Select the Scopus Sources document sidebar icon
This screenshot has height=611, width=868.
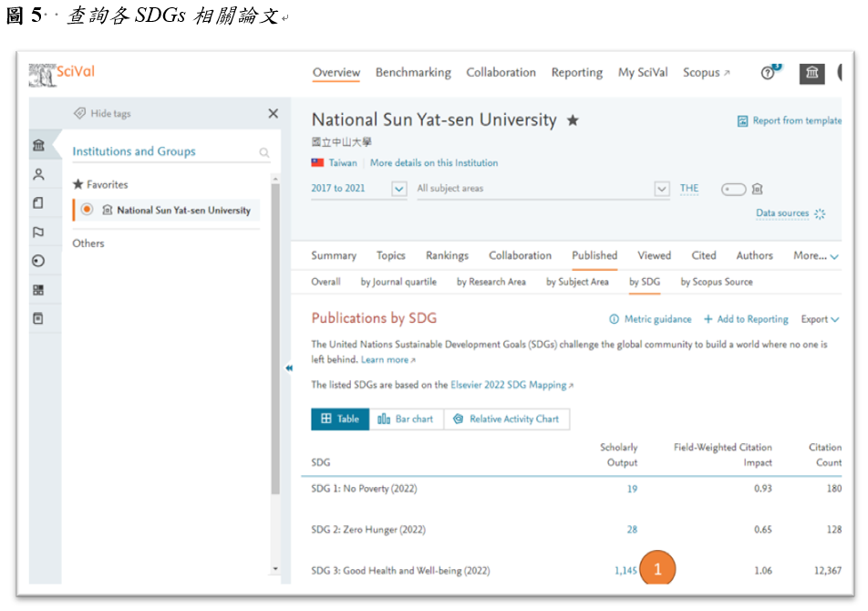[38, 318]
